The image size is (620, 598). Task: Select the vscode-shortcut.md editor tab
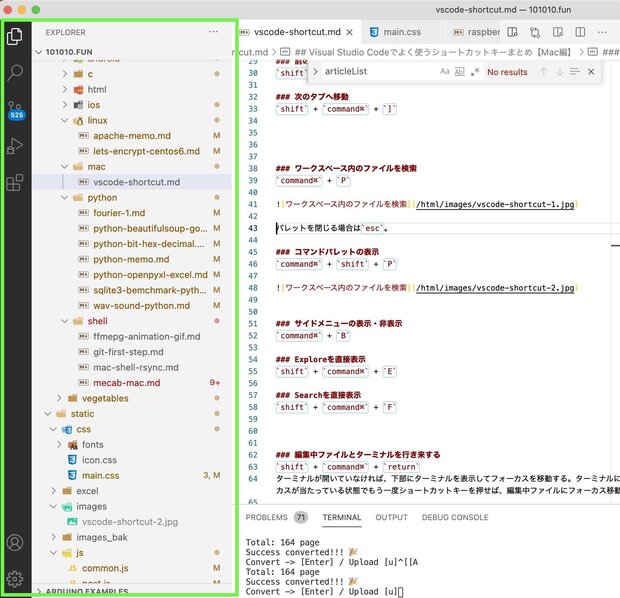pos(297,32)
